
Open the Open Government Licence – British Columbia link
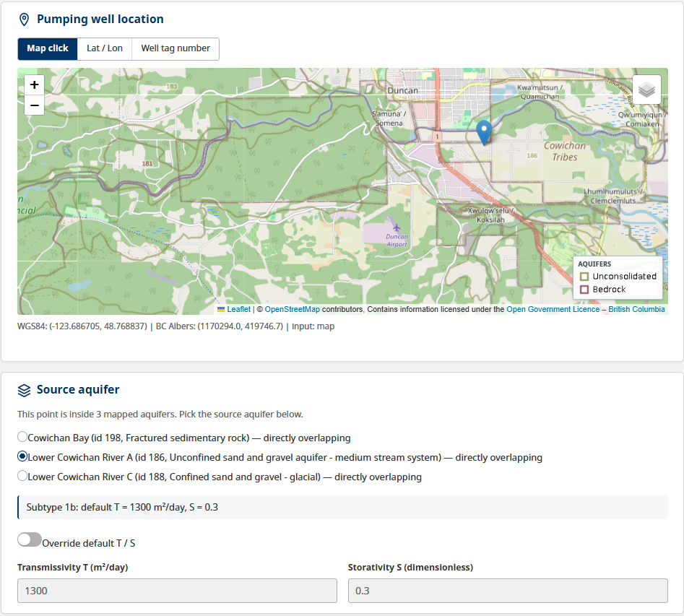tap(586, 309)
